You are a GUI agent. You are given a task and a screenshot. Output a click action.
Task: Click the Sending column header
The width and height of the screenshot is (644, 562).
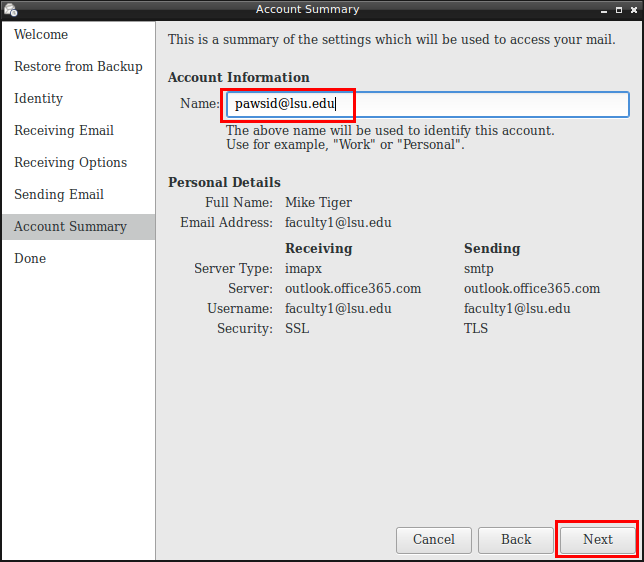492,249
